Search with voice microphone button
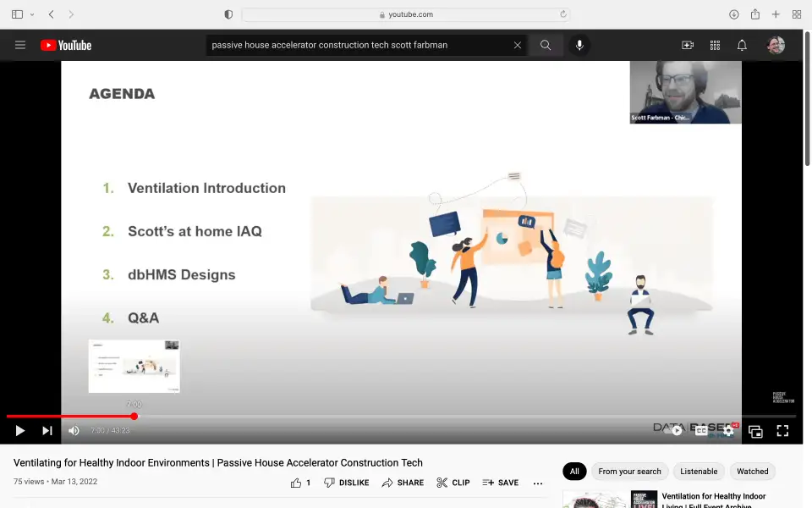 tap(579, 46)
